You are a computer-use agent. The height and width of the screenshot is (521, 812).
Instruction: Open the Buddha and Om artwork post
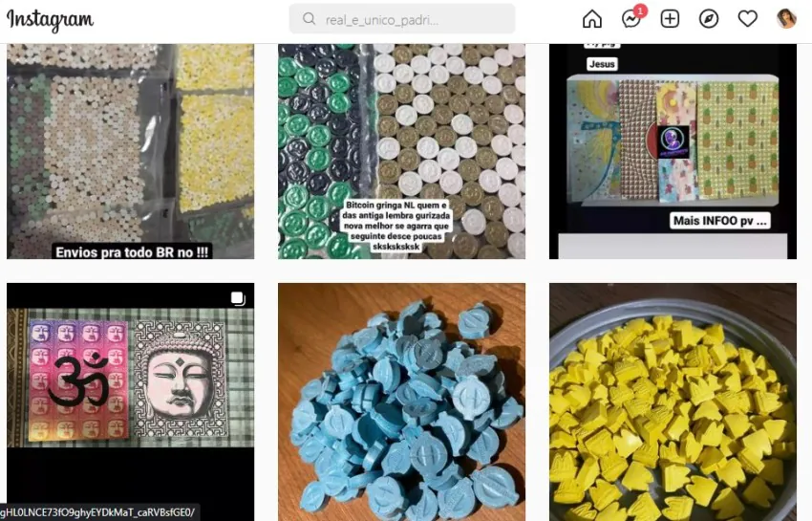click(x=131, y=402)
